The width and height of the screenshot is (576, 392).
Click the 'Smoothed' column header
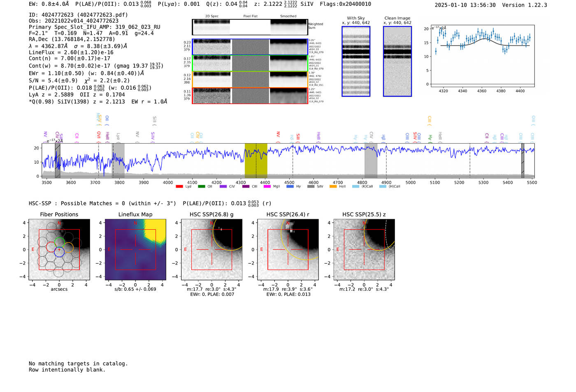pyautogui.click(x=288, y=16)
